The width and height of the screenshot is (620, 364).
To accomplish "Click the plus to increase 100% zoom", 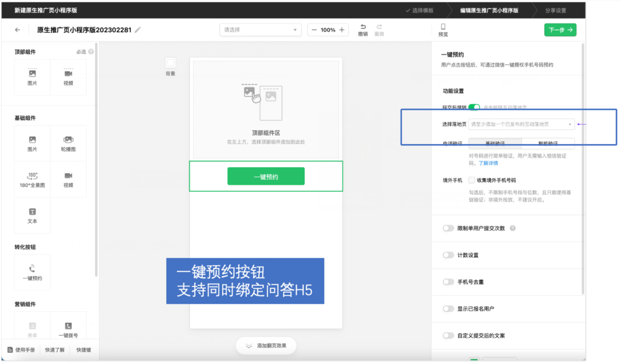I will [341, 29].
